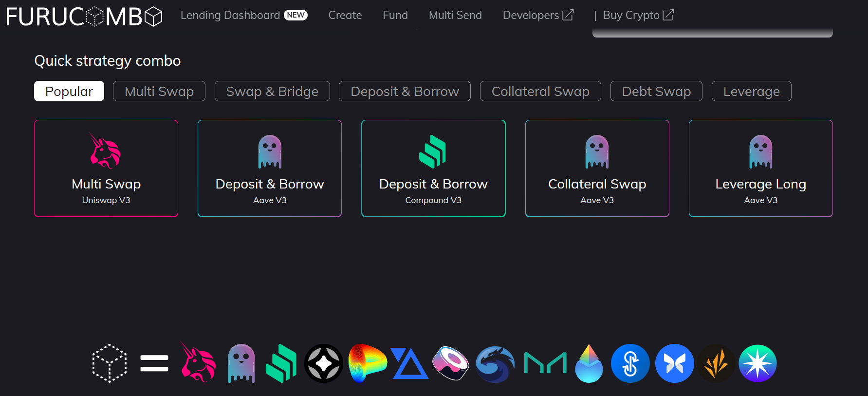This screenshot has width=868, height=396.
Task: Click the 'Quick strategy combo' heading
Action: coord(108,61)
